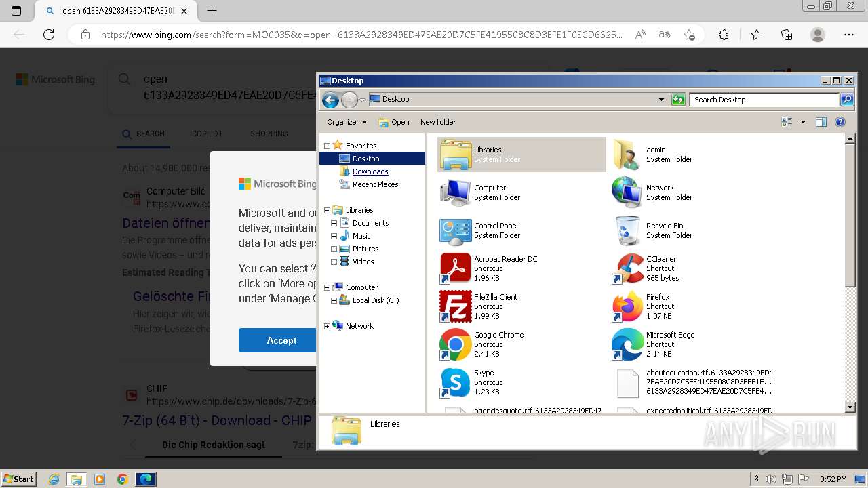This screenshot has height=488, width=868.
Task: Select the Network system folder icon in file list
Action: click(x=627, y=192)
